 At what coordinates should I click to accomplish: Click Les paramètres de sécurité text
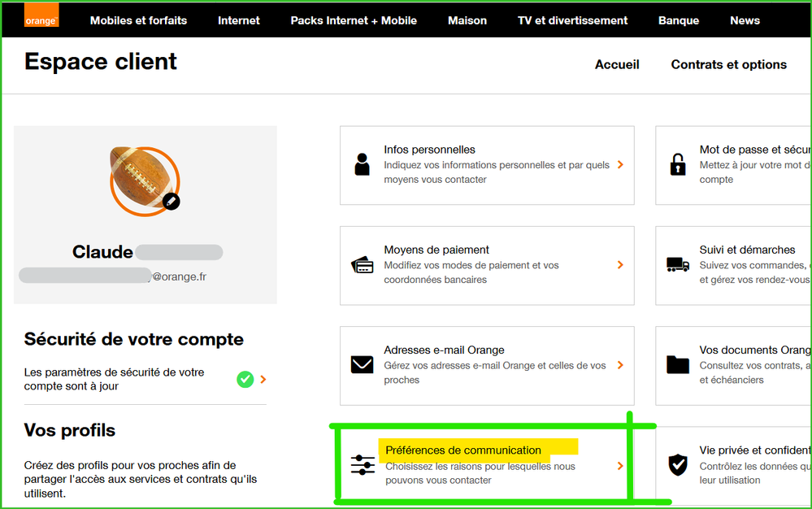(114, 379)
